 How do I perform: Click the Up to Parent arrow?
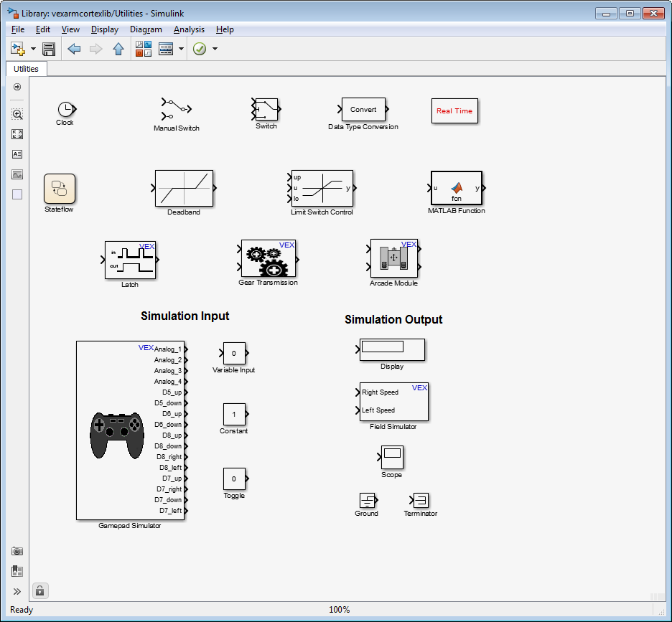118,49
